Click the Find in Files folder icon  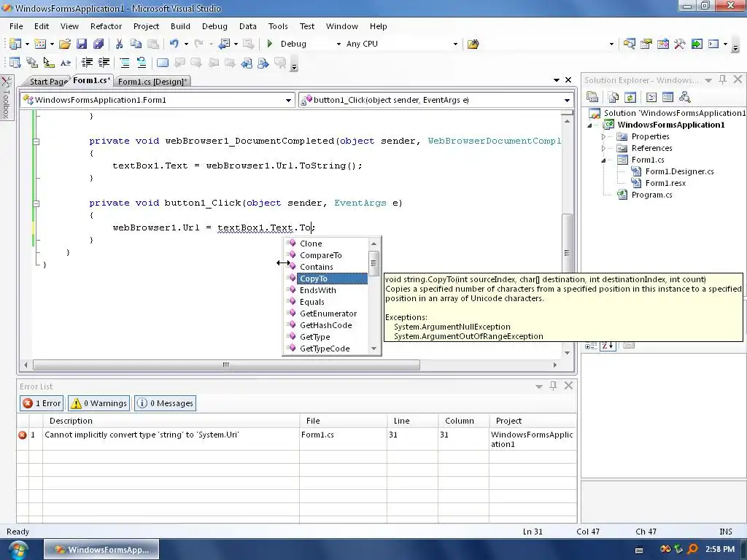pos(473,44)
